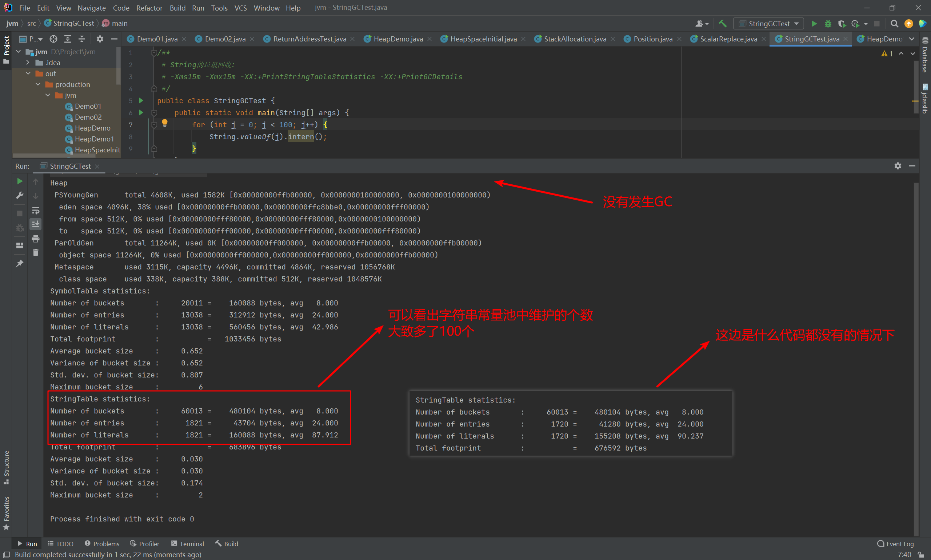The image size is (931, 560).
Task: Click the Debug bug icon
Action: [828, 24]
